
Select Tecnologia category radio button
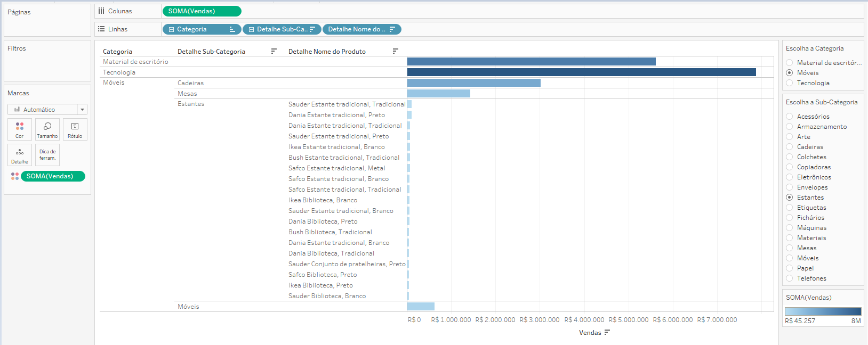point(790,83)
